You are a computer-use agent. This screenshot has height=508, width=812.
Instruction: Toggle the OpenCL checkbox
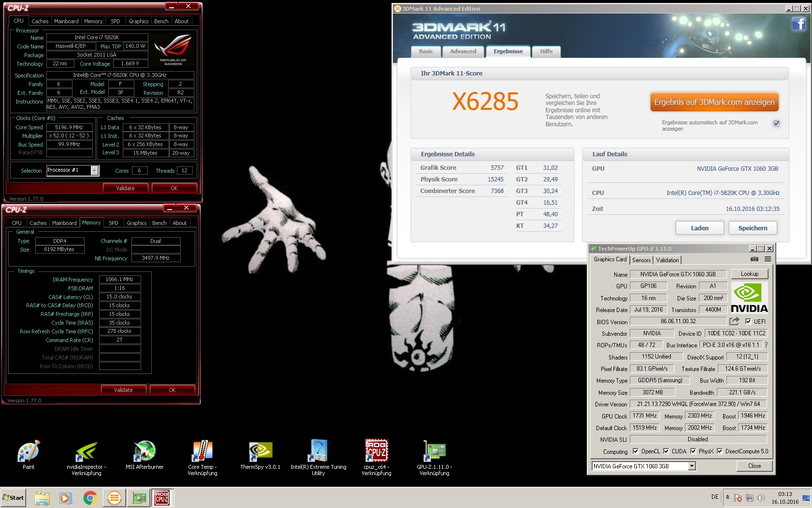636,451
